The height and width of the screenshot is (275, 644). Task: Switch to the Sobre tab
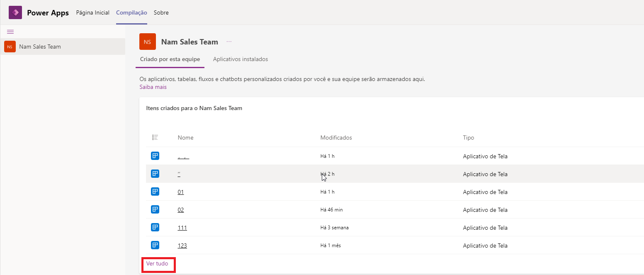161,12
